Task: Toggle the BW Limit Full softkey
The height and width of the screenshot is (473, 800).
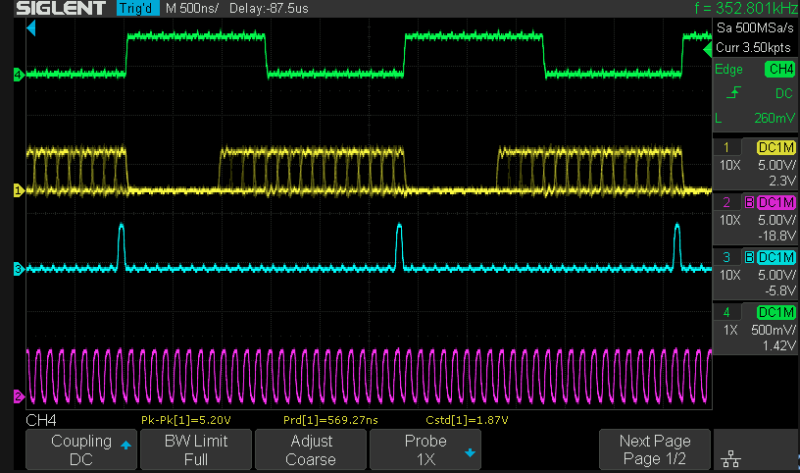Action: pyautogui.click(x=196, y=450)
